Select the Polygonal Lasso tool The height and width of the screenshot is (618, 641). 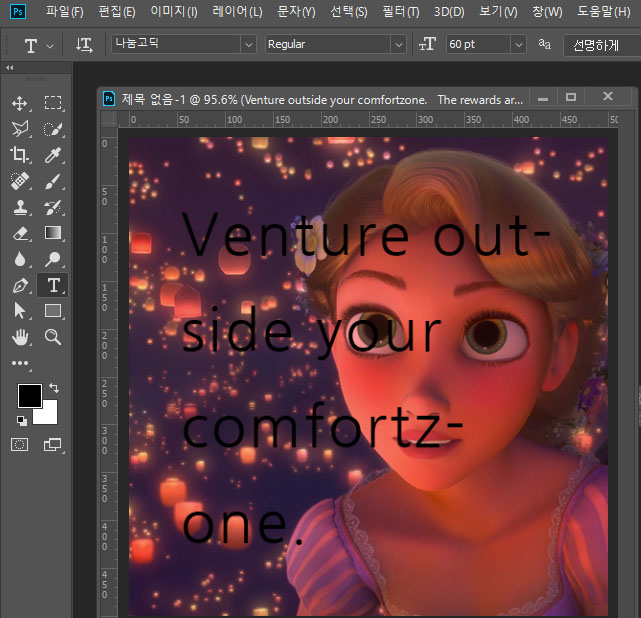tap(20, 129)
